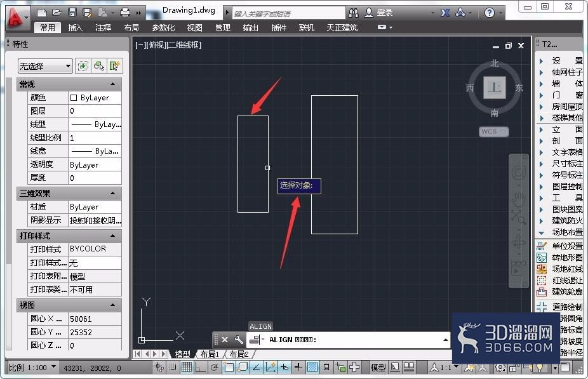Click the Save As icon

[x=87, y=13]
